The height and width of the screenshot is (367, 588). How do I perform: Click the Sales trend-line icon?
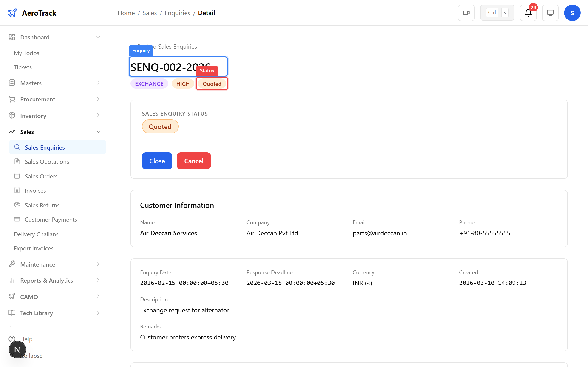(12, 132)
